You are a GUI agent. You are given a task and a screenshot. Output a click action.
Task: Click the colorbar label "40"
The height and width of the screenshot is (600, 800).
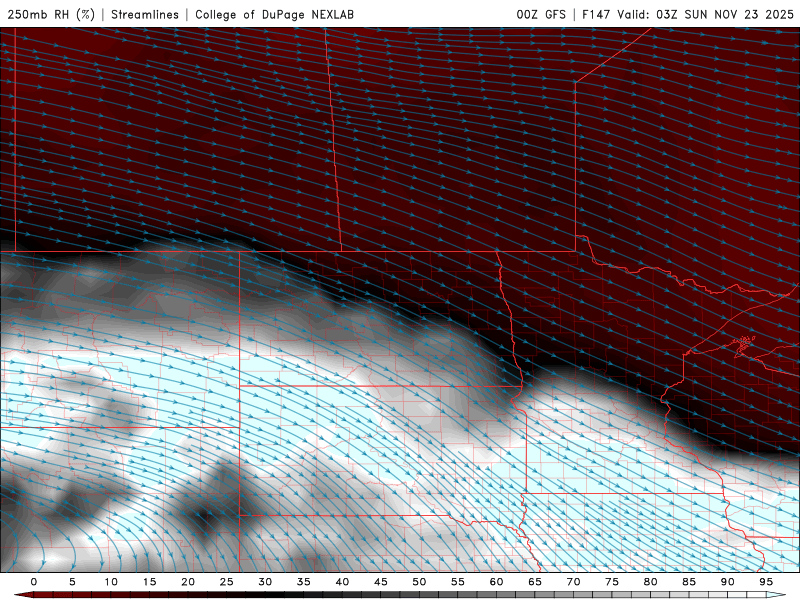point(342,582)
